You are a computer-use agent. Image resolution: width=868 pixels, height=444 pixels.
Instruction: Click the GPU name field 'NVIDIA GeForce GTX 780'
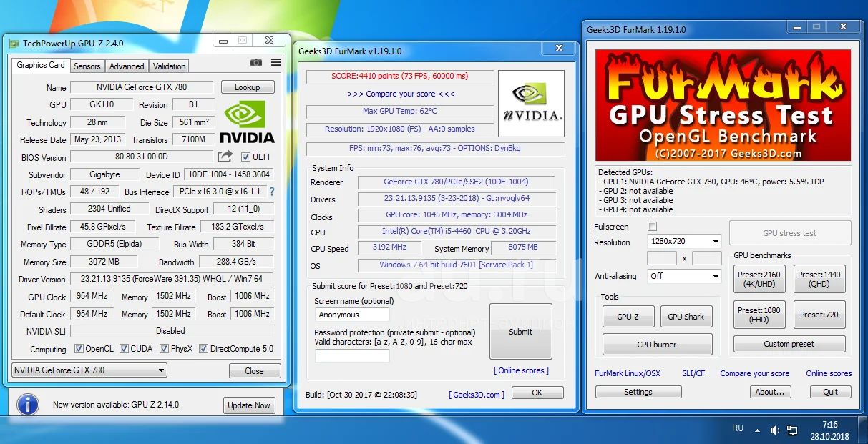coord(142,87)
